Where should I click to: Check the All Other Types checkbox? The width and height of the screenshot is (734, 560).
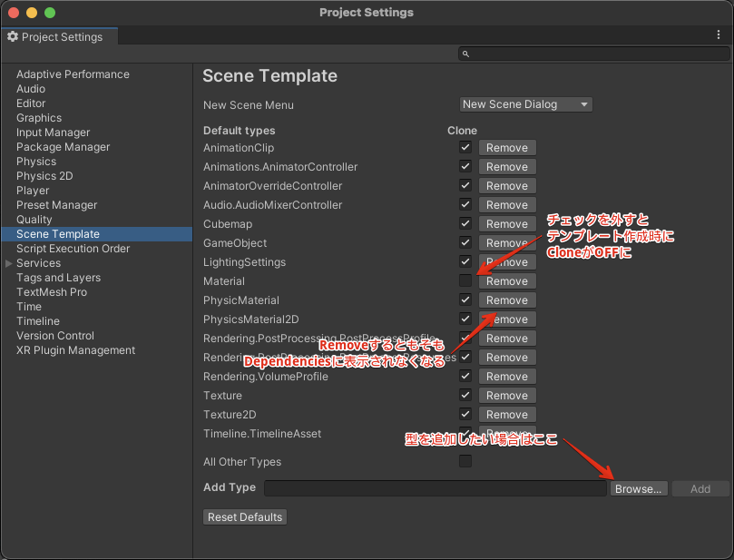[465, 461]
